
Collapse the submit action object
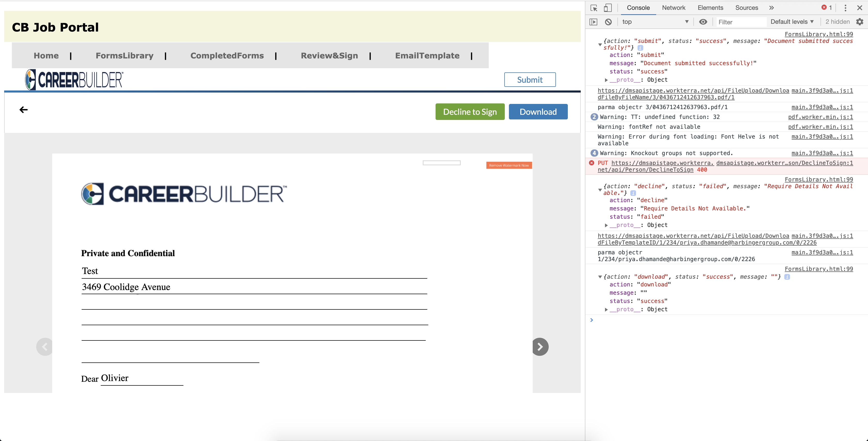(x=600, y=44)
